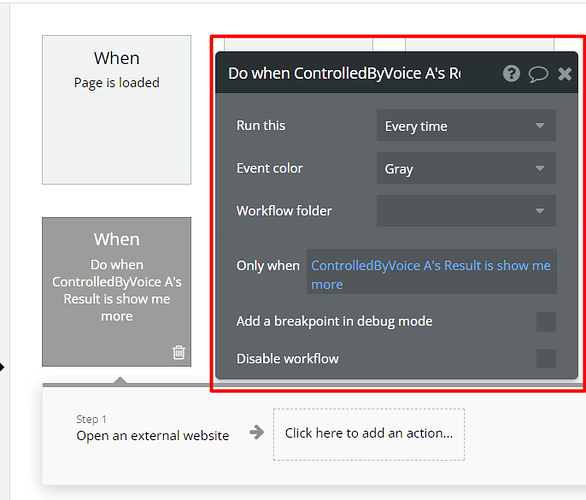Click the comment speech bubble icon
The height and width of the screenshot is (500, 586).
(x=538, y=74)
